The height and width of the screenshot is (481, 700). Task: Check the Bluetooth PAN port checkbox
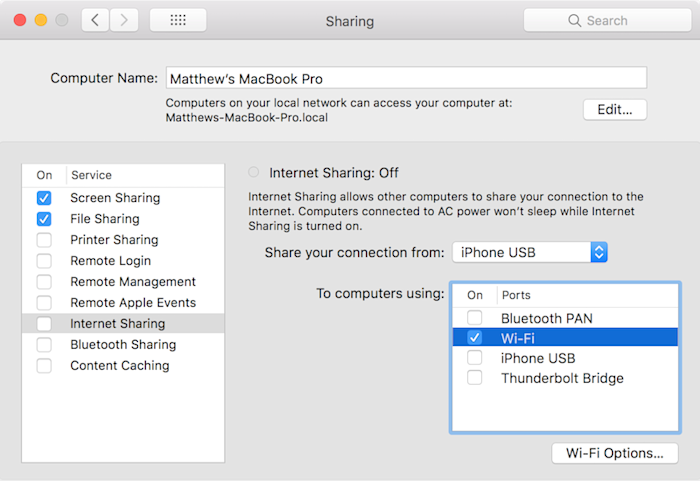(475, 318)
